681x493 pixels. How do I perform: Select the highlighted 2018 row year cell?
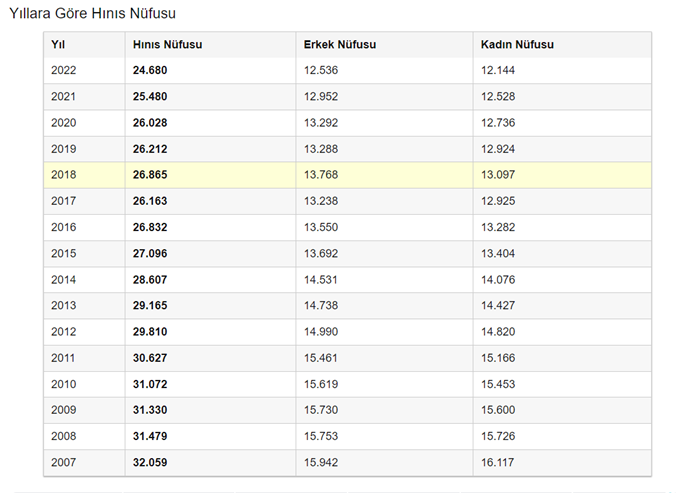coord(64,175)
